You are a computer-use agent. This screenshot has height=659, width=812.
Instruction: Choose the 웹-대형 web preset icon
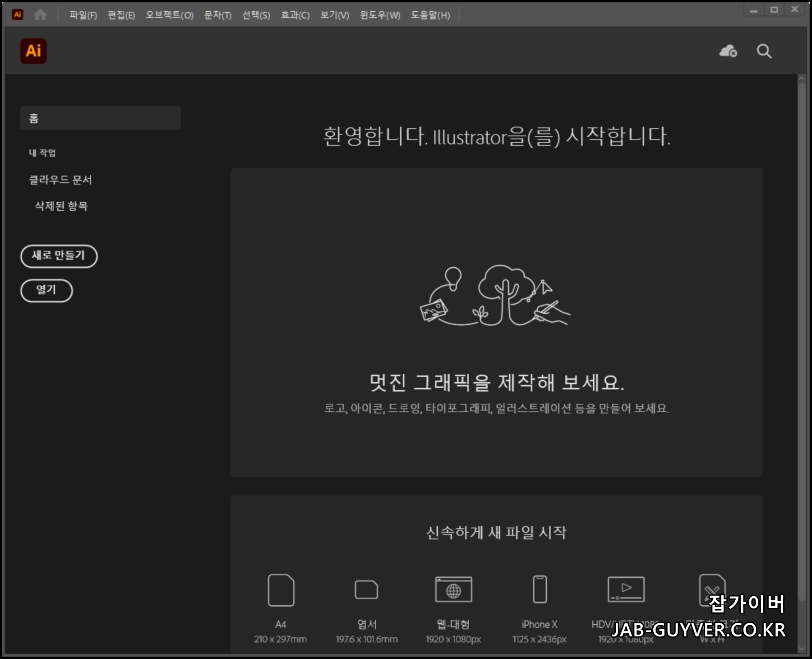click(453, 589)
